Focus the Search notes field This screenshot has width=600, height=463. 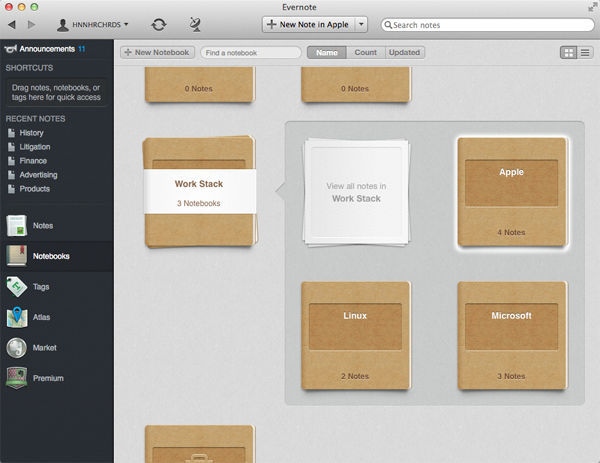coord(487,25)
